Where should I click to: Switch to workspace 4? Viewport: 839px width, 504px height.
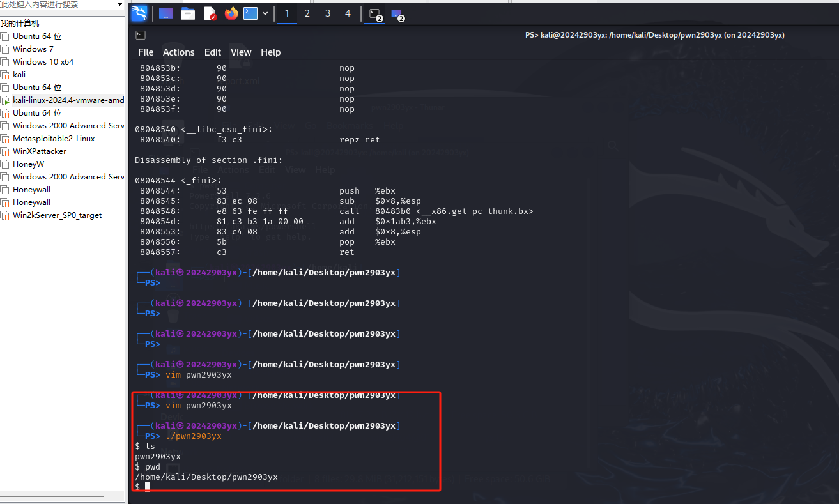coord(348,13)
